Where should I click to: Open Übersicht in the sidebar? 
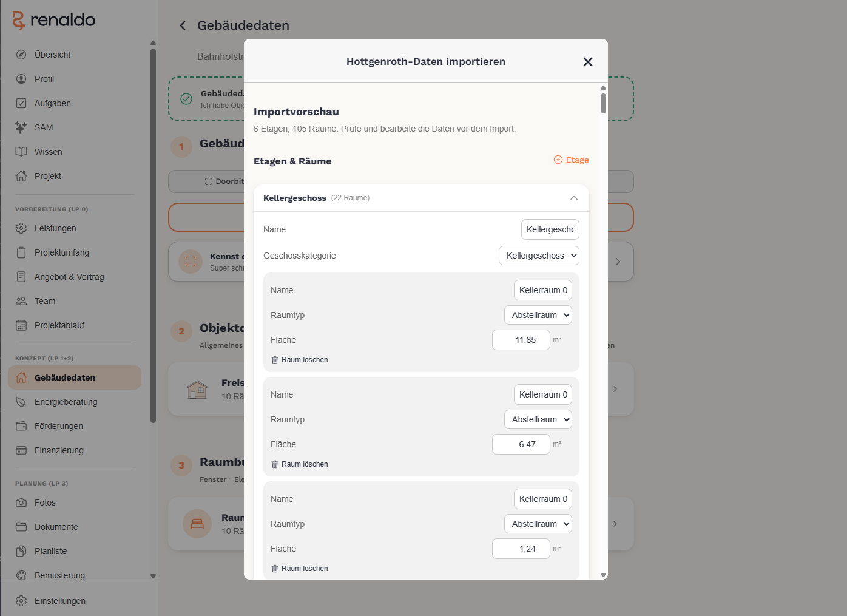(75, 55)
